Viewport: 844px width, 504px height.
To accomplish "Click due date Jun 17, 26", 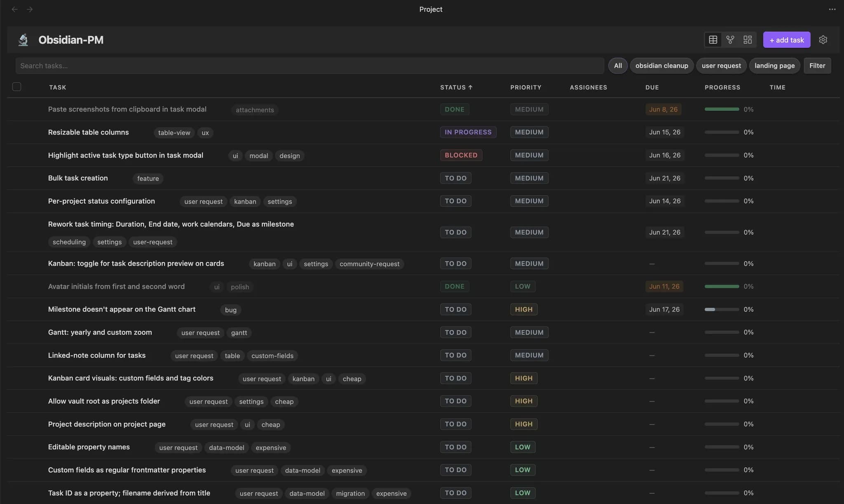I will pyautogui.click(x=664, y=309).
